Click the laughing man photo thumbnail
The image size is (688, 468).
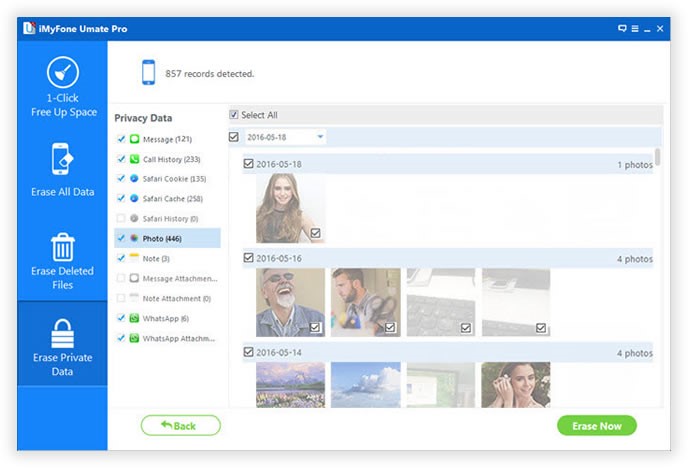290,301
